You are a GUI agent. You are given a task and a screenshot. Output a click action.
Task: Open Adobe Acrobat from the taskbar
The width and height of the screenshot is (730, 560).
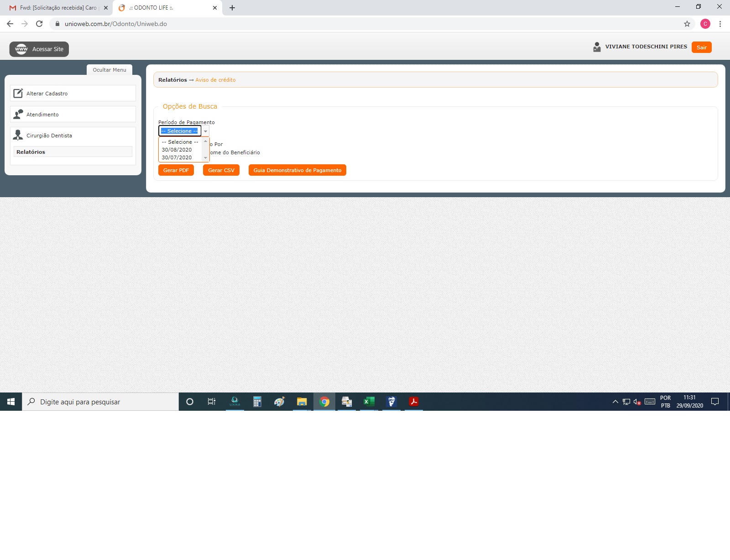pyautogui.click(x=413, y=402)
